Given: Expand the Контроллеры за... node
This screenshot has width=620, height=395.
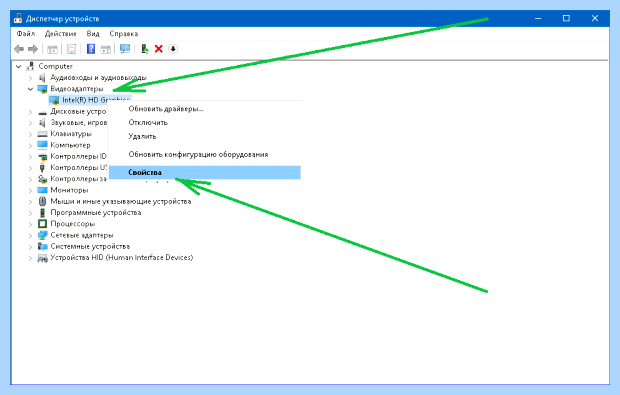Looking at the screenshot, I should (x=30, y=179).
